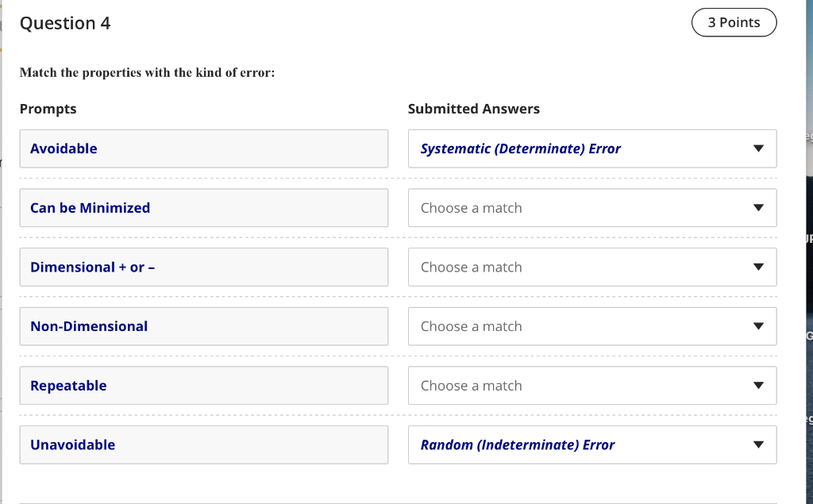Click dropdown arrow for Unavoidable row

click(x=757, y=444)
